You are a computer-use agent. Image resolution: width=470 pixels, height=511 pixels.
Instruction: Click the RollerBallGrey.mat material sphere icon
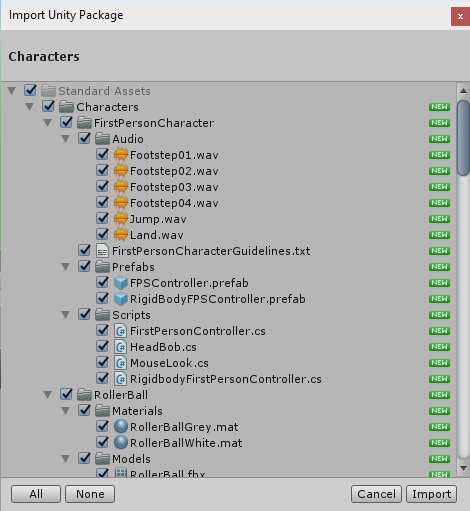pos(121,427)
